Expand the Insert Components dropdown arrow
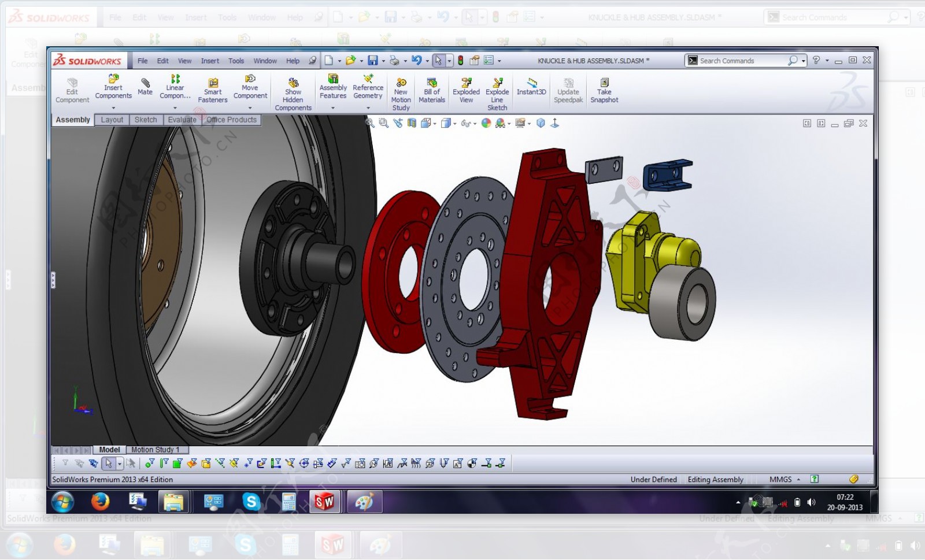925x560 pixels. coord(113,107)
